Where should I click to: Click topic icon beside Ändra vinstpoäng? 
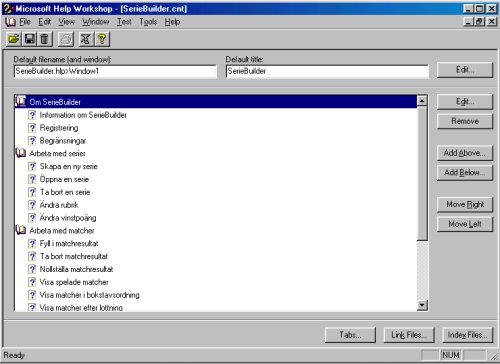(32, 218)
